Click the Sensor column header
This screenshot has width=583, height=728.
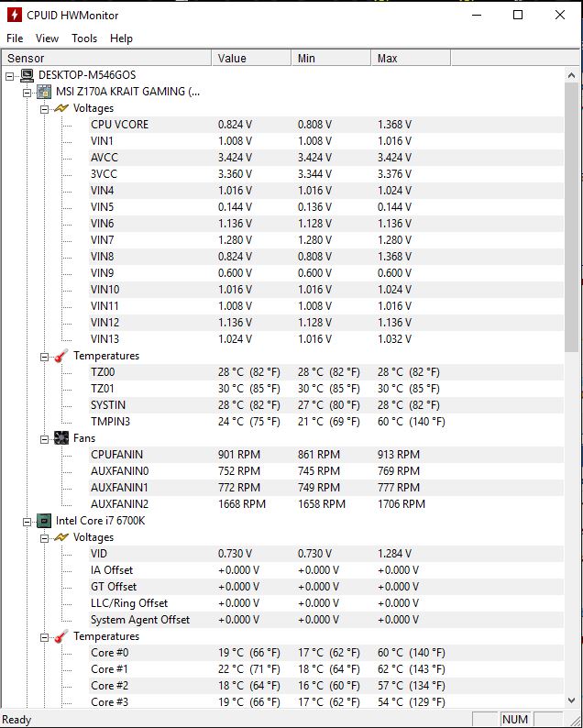106,58
